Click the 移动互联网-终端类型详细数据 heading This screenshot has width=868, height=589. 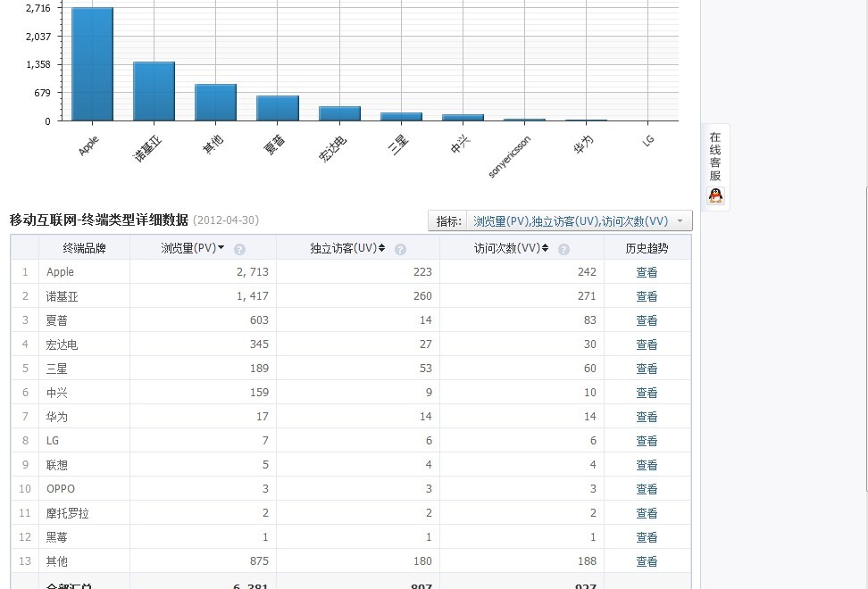click(99, 220)
